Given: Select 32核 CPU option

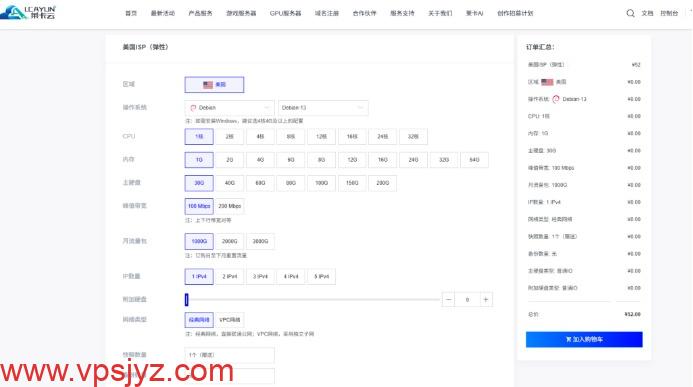Looking at the screenshot, I should click(413, 137).
